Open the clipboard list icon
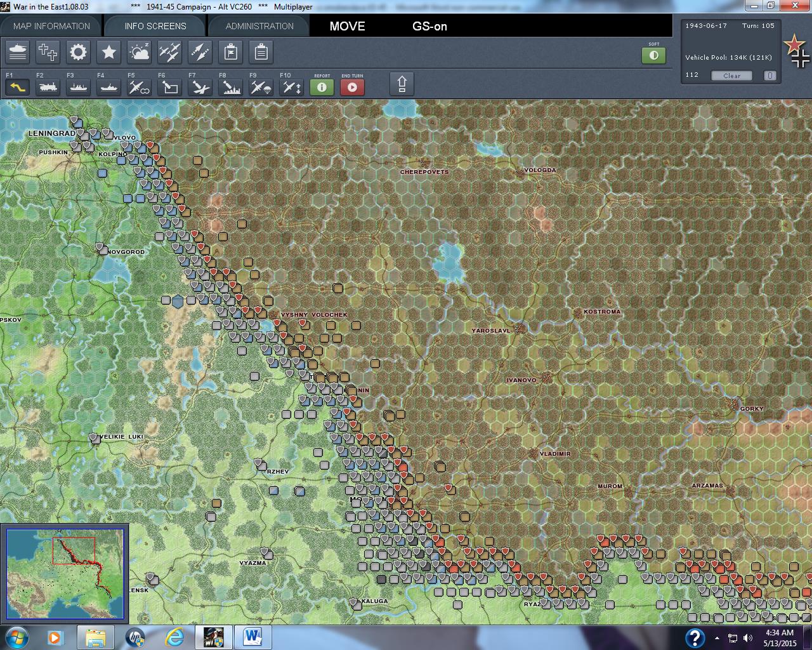Screen dimensions: 812x650 [261, 52]
